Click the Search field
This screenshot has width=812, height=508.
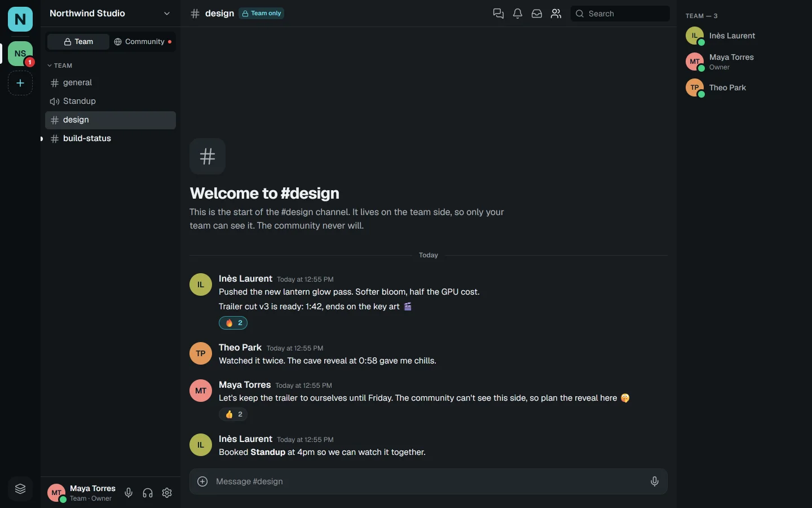pyautogui.click(x=620, y=14)
